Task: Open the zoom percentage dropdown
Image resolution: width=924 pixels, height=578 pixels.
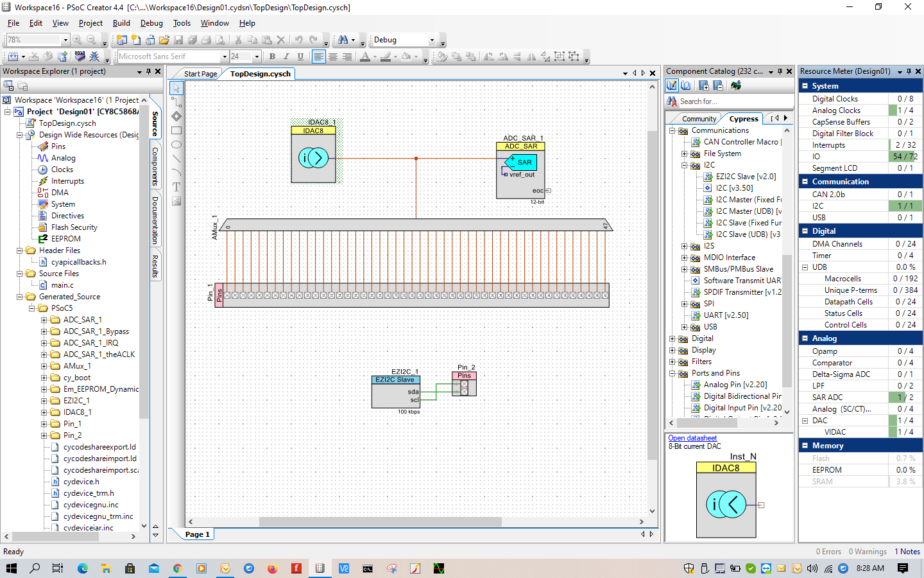Action: 65,40
